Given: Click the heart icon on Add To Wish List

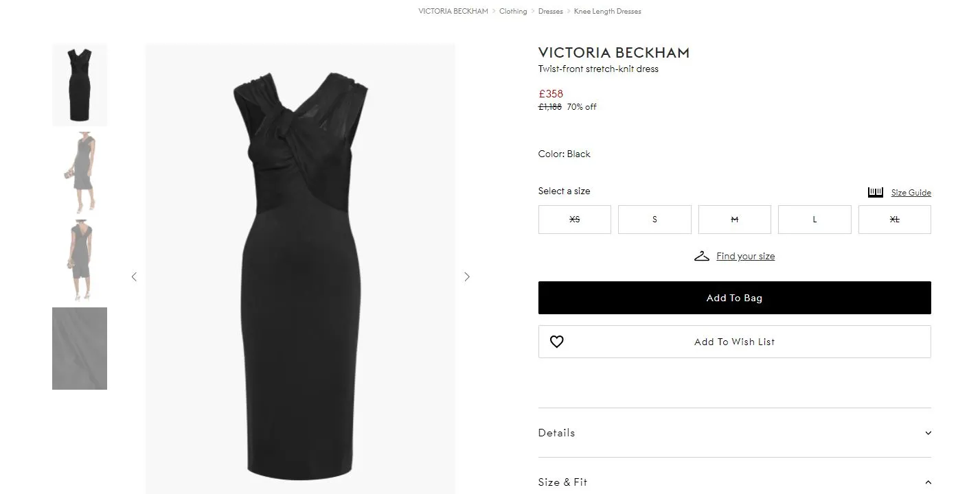Looking at the screenshot, I should pyautogui.click(x=557, y=341).
